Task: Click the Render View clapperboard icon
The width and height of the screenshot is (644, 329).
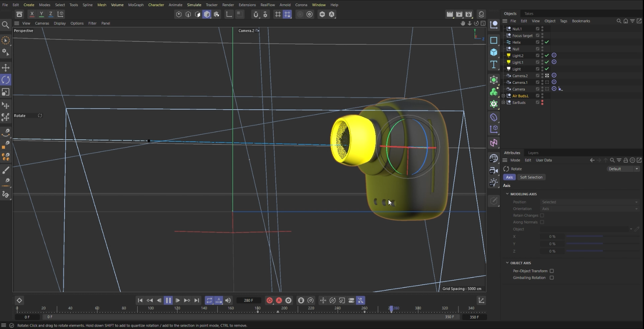Action: point(450,14)
